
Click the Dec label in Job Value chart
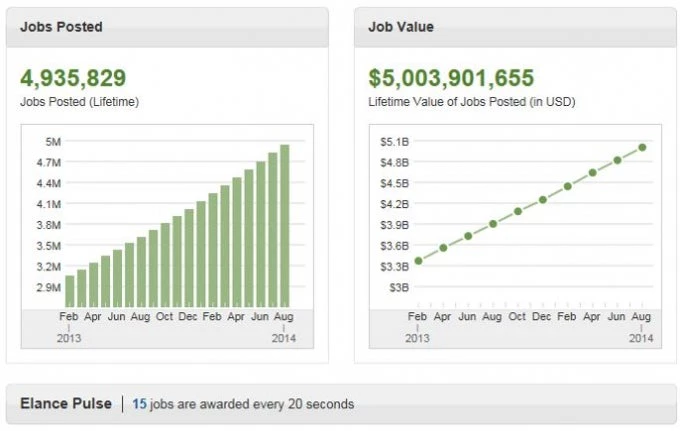click(x=541, y=317)
